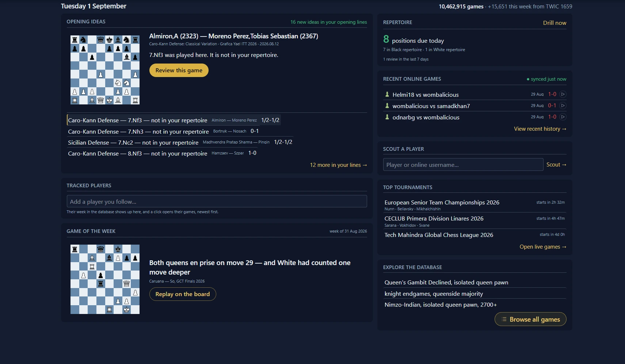The height and width of the screenshot is (364, 625).
Task: Open View recent history link
Action: point(540,129)
